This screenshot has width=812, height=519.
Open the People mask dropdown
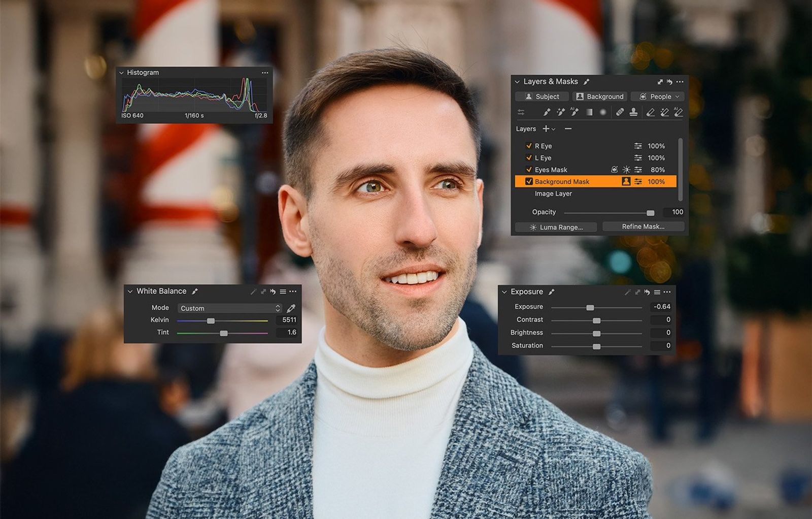coord(658,96)
